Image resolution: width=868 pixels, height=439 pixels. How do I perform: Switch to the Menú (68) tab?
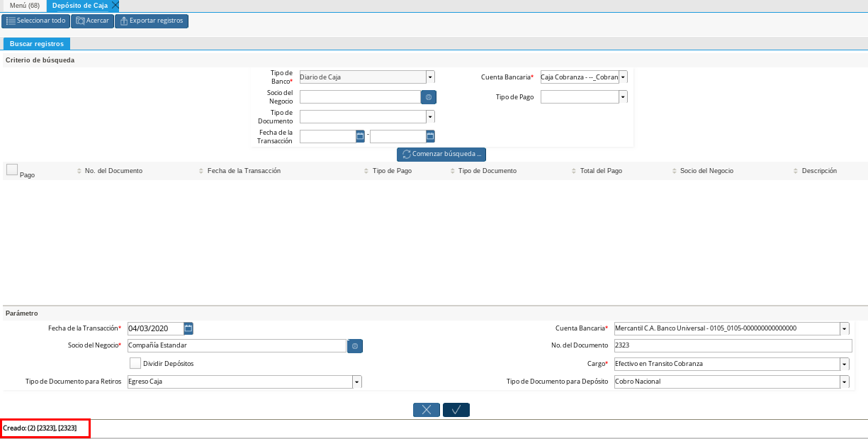pyautogui.click(x=24, y=5)
